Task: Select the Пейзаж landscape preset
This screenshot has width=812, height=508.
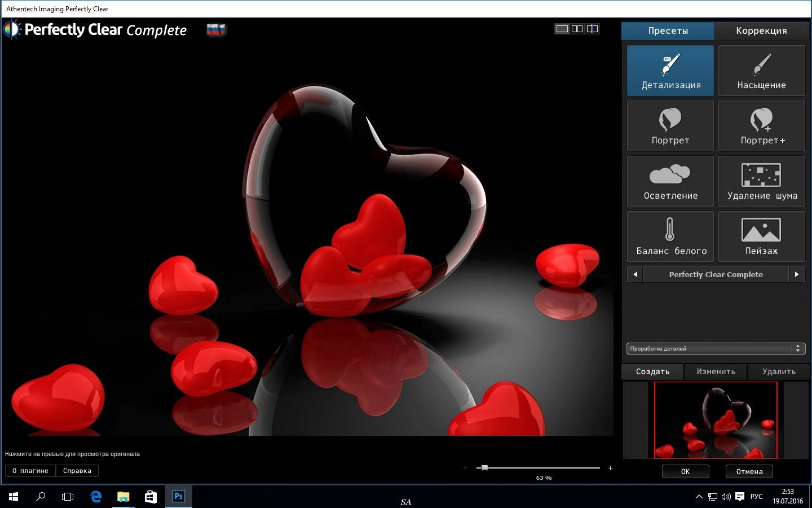Action: click(x=761, y=237)
